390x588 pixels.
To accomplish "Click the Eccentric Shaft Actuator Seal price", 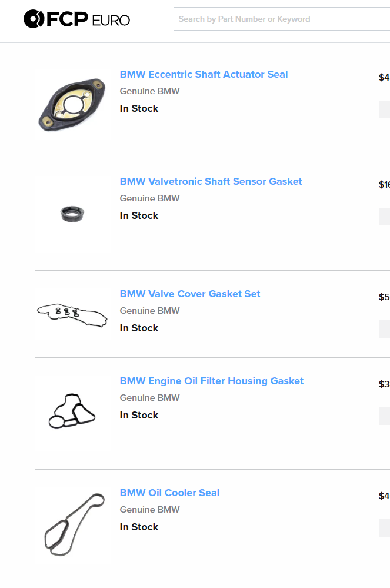I will click(384, 78).
